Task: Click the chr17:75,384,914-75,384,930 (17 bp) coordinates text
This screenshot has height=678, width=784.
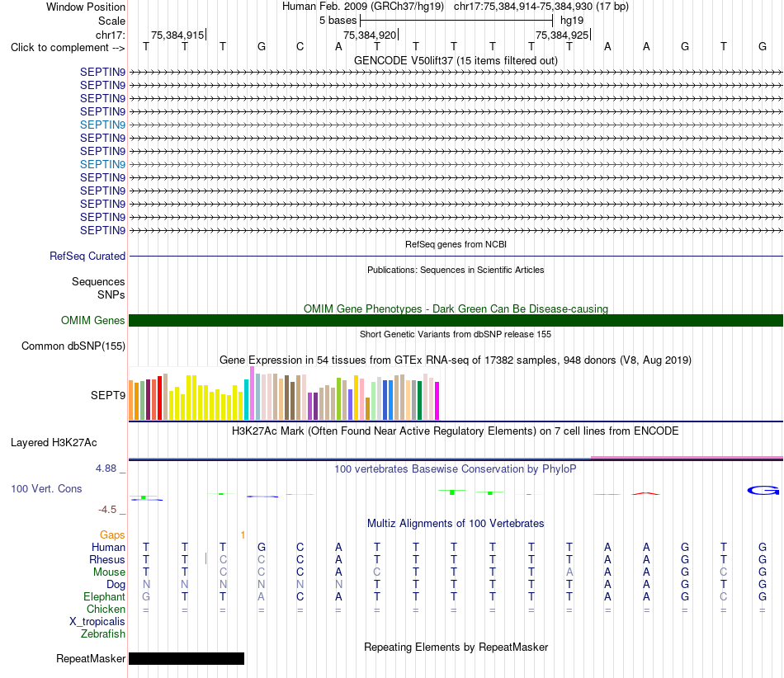Action: (x=541, y=7)
